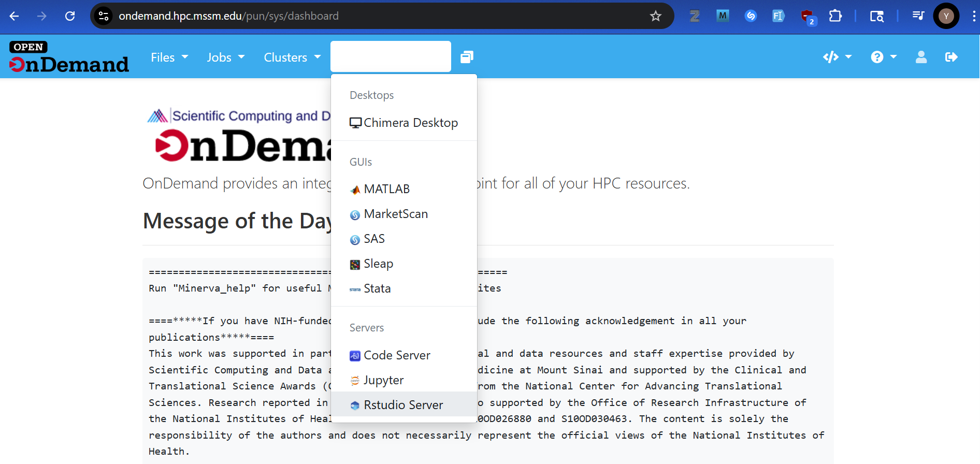
Task: Collapse the highlighted Interactive Apps dropdown
Action: coord(391,56)
